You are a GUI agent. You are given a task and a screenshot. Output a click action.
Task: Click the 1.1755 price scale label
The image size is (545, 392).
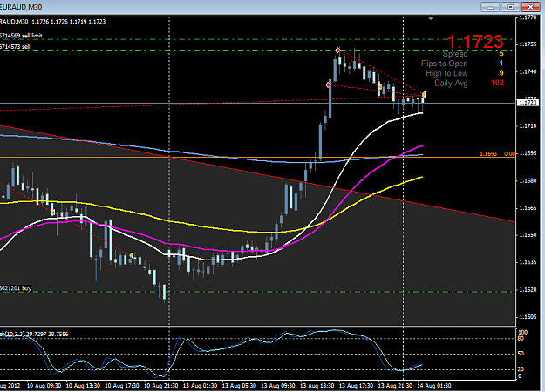coord(528,44)
